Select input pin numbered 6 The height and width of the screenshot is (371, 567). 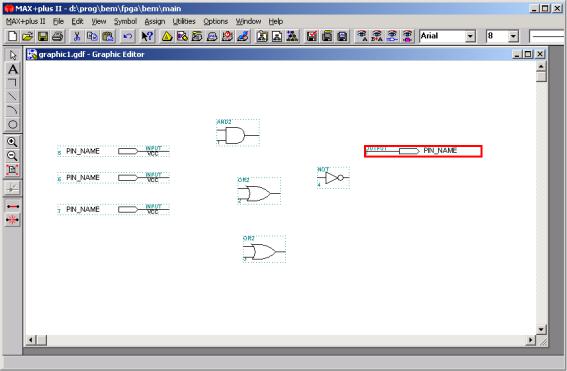(x=113, y=178)
